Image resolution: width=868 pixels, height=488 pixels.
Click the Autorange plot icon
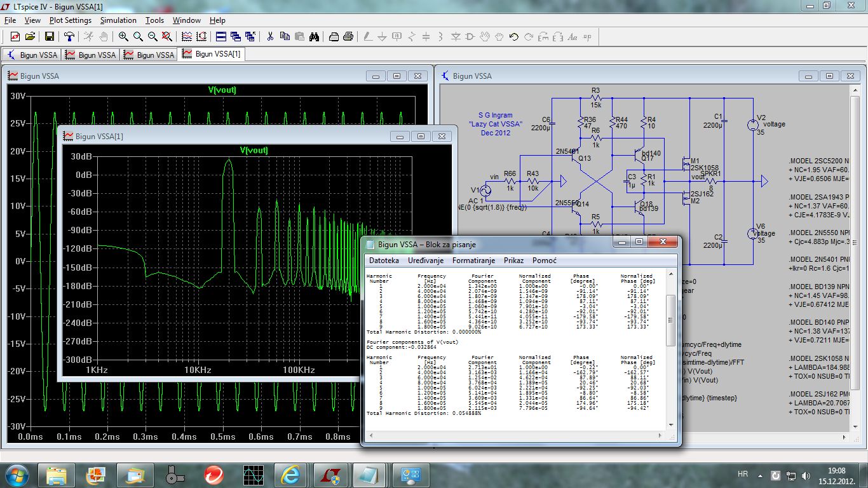tap(201, 36)
